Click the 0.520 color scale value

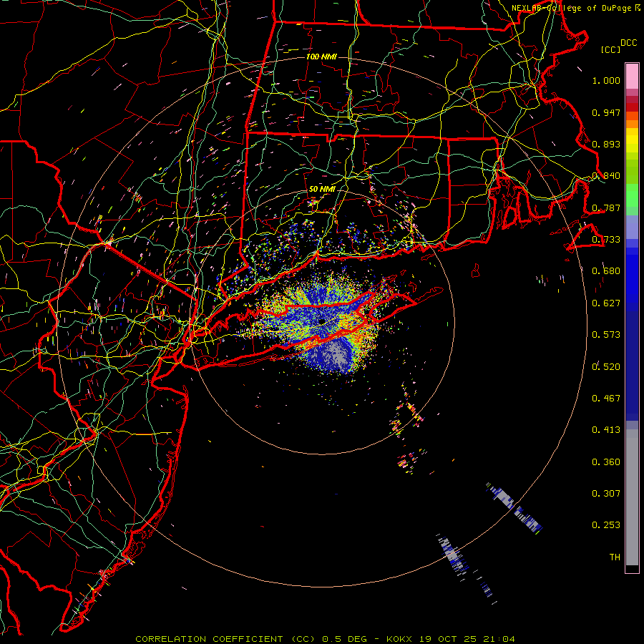pyautogui.click(x=606, y=367)
